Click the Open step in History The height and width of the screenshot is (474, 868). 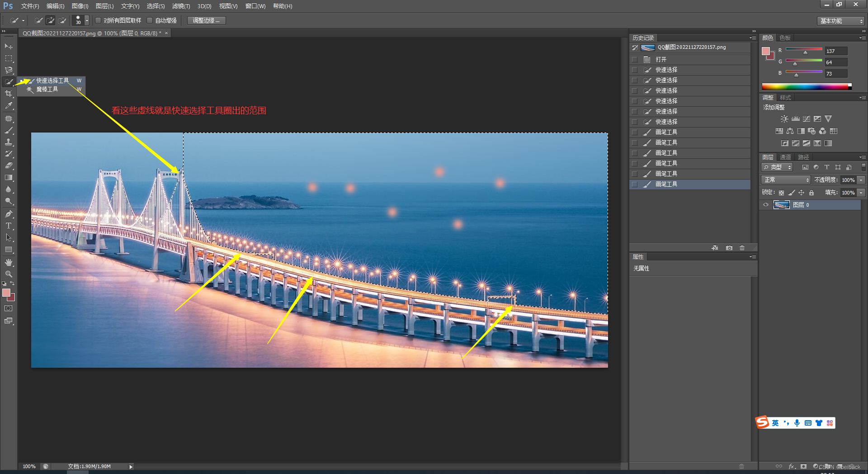click(661, 59)
